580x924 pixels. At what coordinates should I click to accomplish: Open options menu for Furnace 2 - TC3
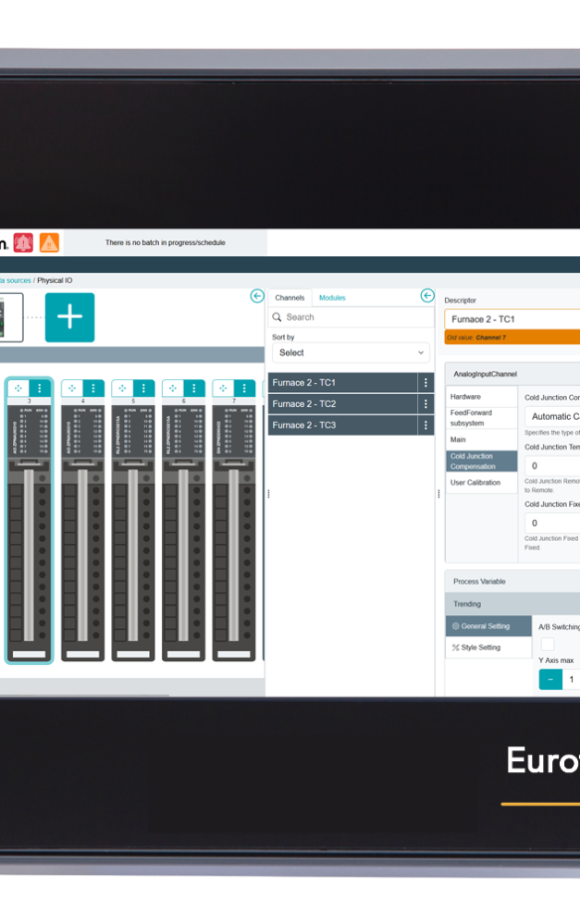tap(426, 425)
